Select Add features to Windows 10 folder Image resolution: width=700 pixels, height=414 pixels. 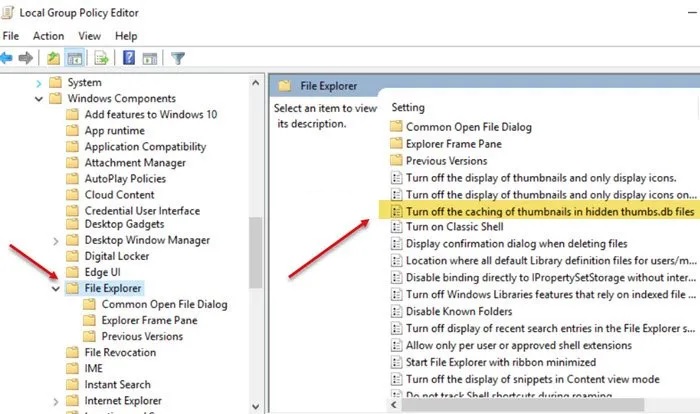click(151, 114)
